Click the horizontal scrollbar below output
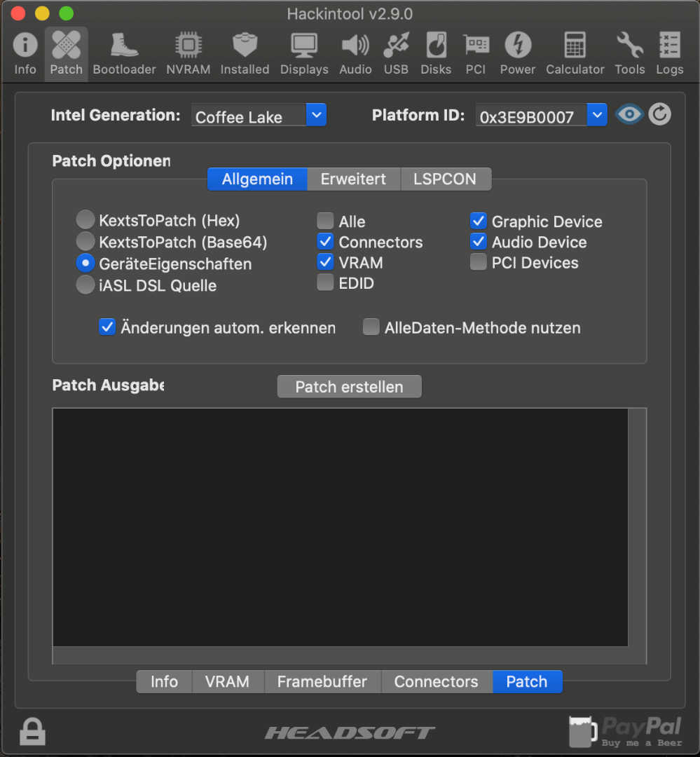This screenshot has width=700, height=757. [x=341, y=655]
